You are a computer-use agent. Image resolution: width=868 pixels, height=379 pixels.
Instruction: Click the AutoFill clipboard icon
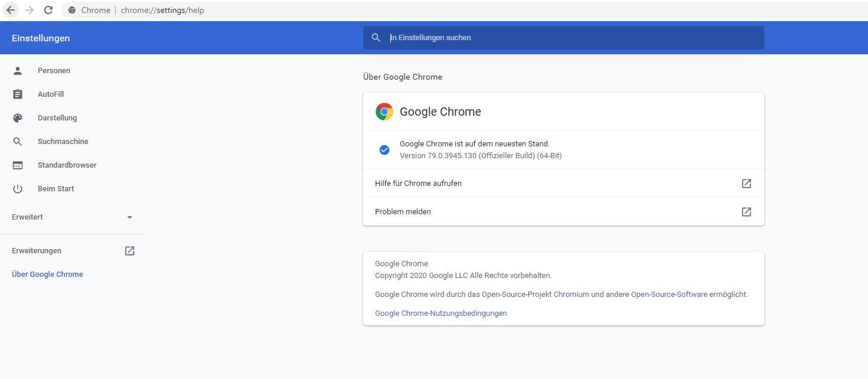[18, 94]
